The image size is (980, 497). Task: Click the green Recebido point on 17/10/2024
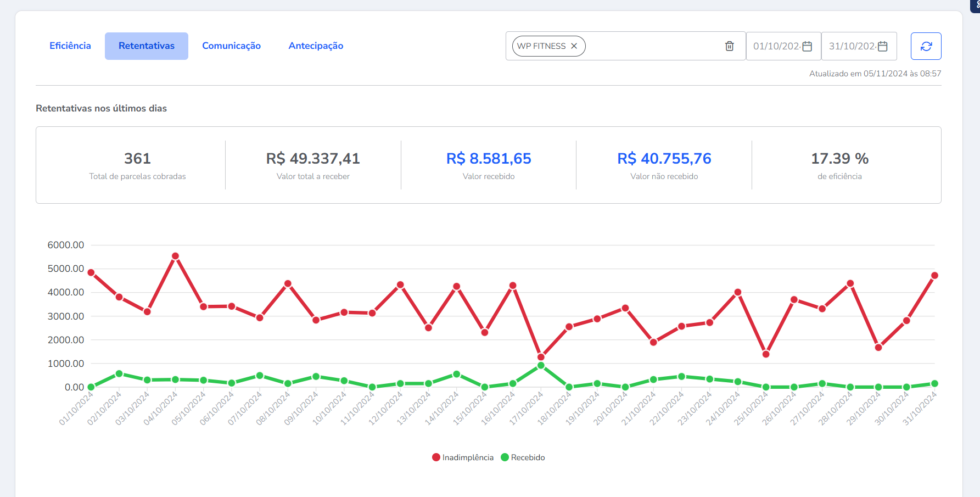point(541,366)
